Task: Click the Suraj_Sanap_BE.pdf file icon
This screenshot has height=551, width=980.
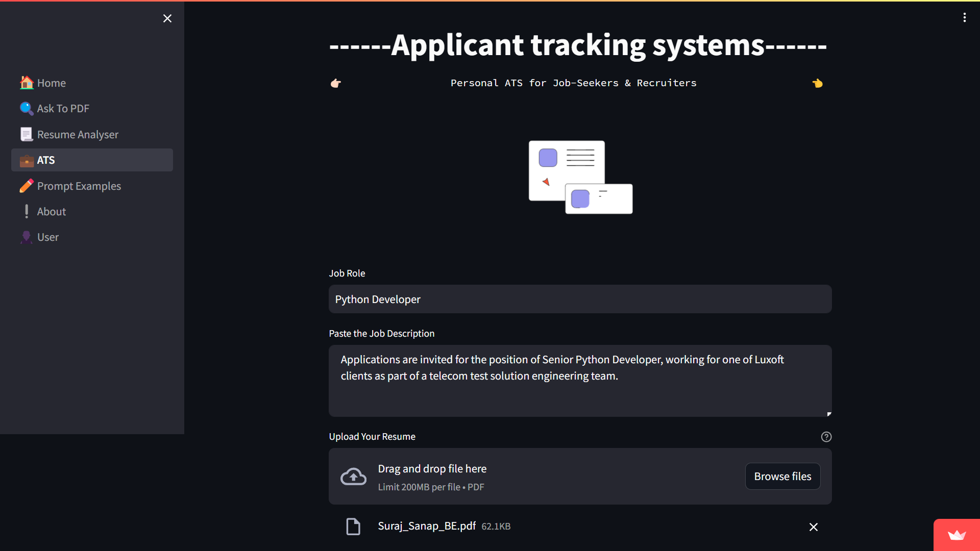Action: tap(353, 527)
